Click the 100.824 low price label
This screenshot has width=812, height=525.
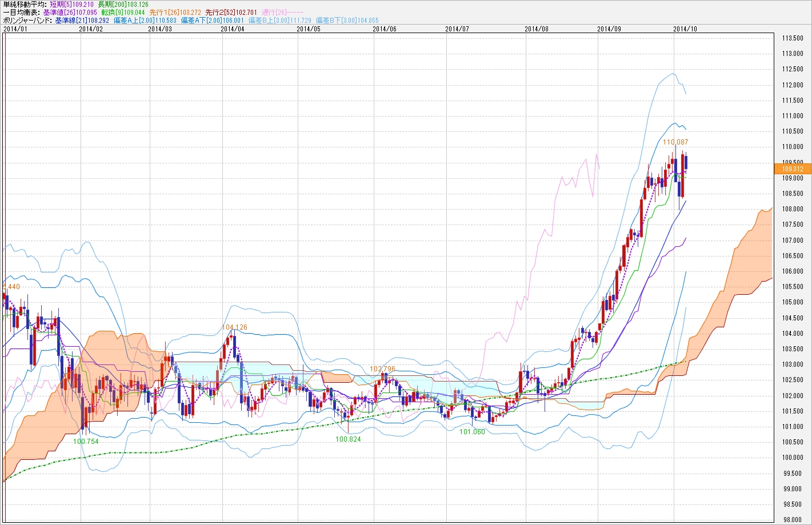[348, 439]
